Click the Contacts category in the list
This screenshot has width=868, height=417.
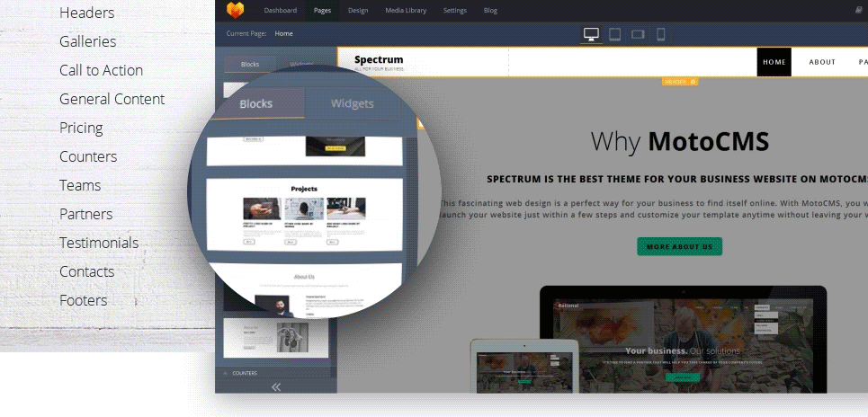pyautogui.click(x=87, y=271)
